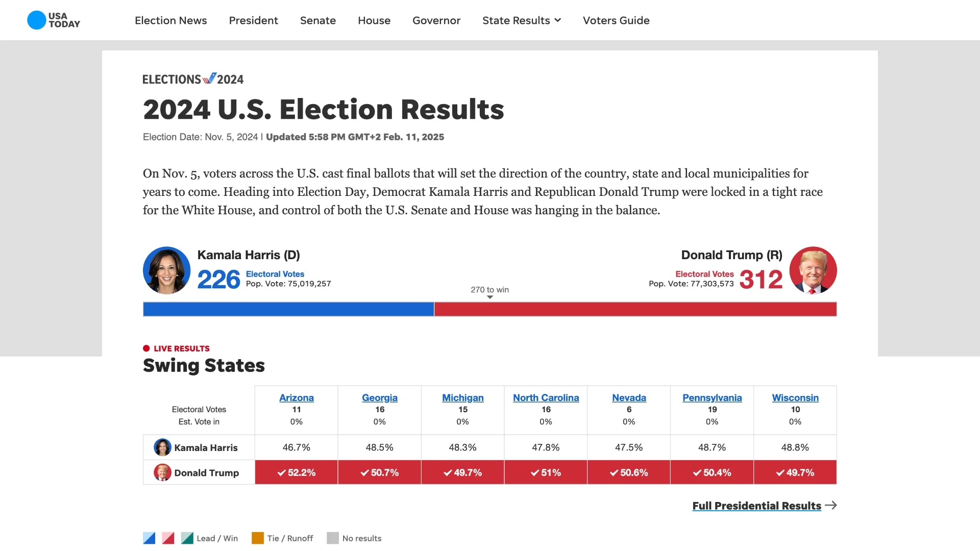Click the red Live Results indicator dot
The height and width of the screenshot is (551, 980).
pyautogui.click(x=146, y=348)
